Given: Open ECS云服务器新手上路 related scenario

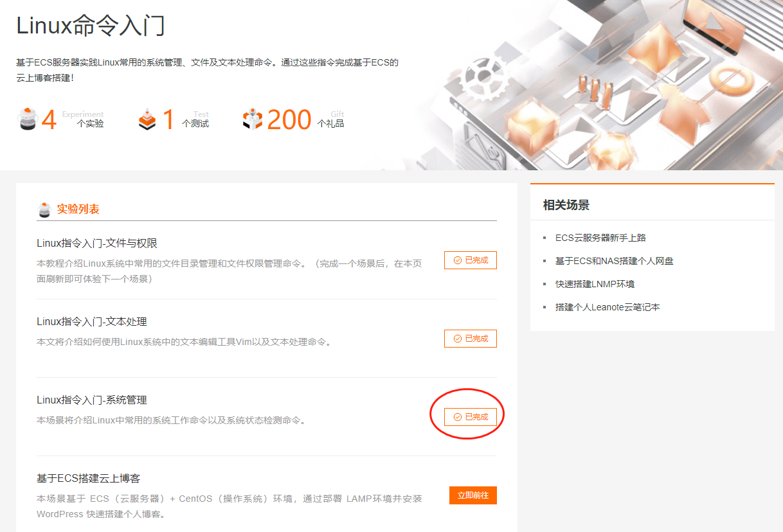Looking at the screenshot, I should pos(600,238).
